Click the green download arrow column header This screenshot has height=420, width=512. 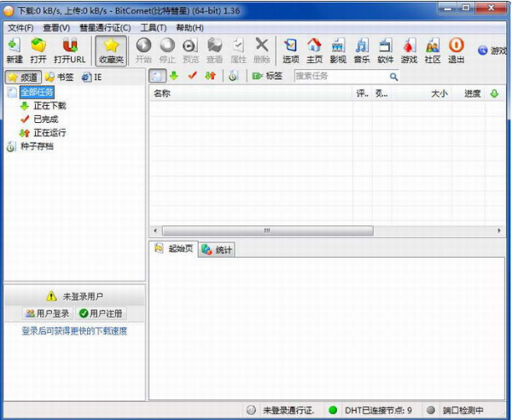click(x=494, y=94)
